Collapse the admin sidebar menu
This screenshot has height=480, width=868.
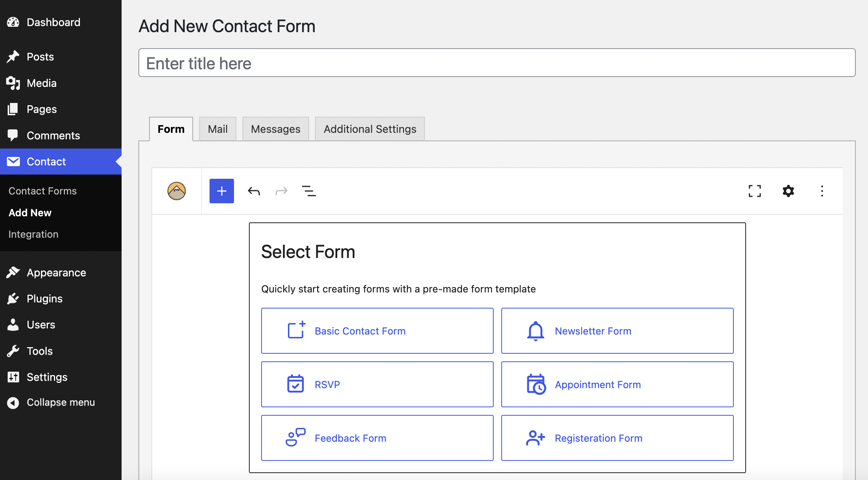coord(60,402)
